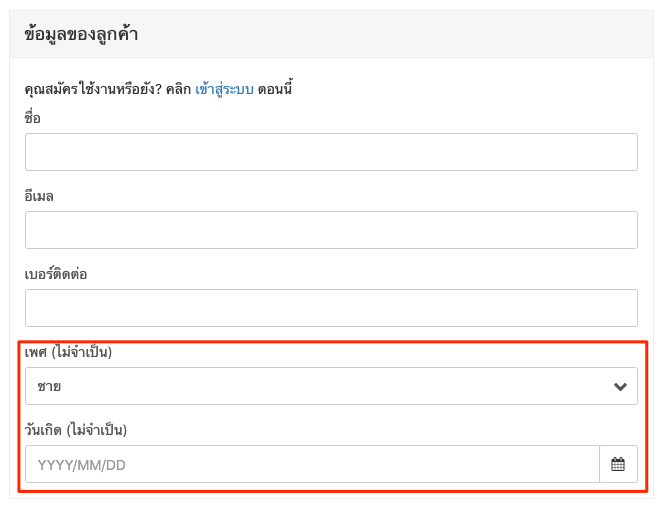Open the calendar date picker icon

pos(618,464)
